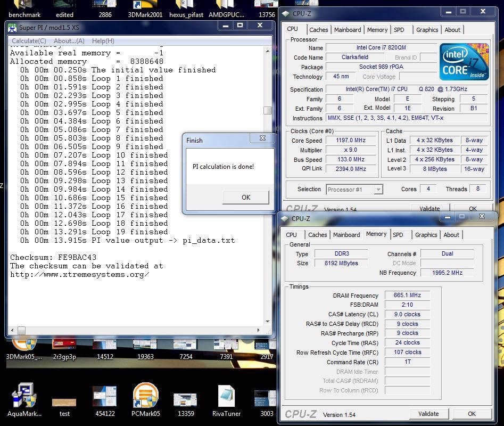Image resolution: width=504 pixels, height=426 pixels.
Task: Open the 13756 desktop icon
Action: [266, 10]
